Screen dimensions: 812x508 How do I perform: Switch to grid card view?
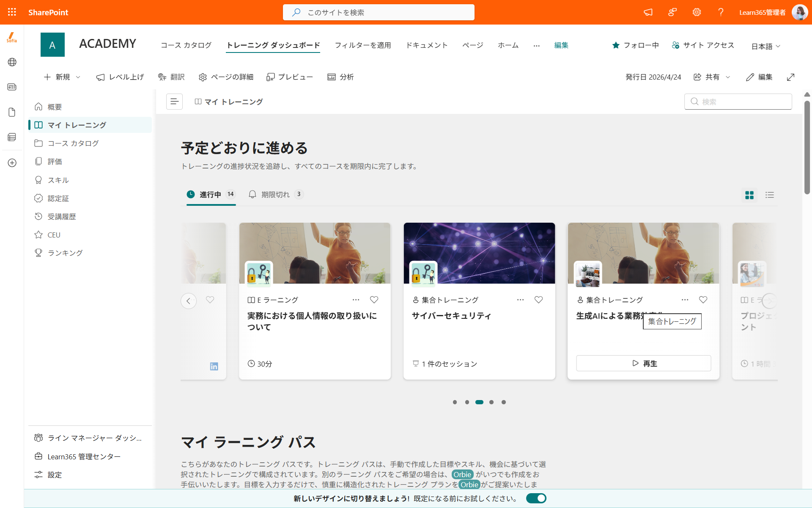pos(749,195)
